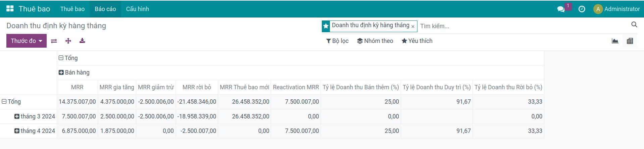Screen dimensions: 644x149
Task: Open the Bộ lọc filters dropdown
Action: tap(337, 41)
